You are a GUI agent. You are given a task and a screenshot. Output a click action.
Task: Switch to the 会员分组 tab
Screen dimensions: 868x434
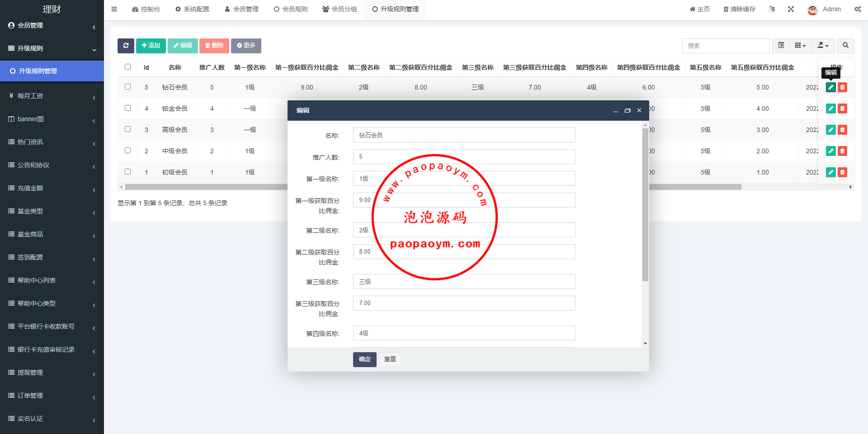340,9
